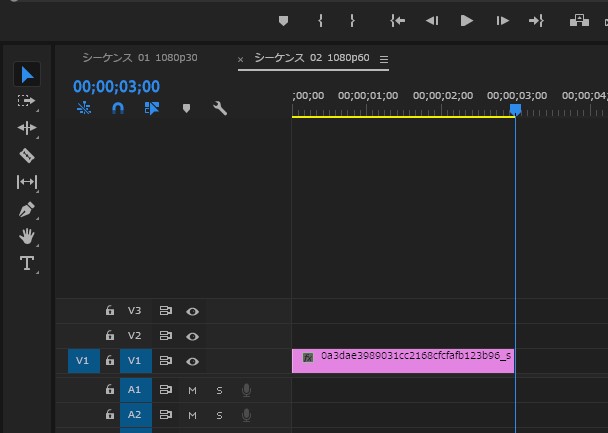Image resolution: width=608 pixels, height=433 pixels.
Task: Hide the V3 track output eye
Action: [x=192, y=312]
